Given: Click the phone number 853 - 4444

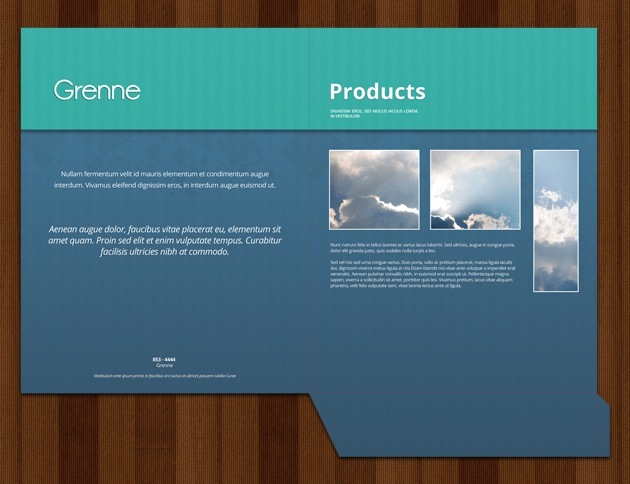Looking at the screenshot, I should [x=164, y=359].
